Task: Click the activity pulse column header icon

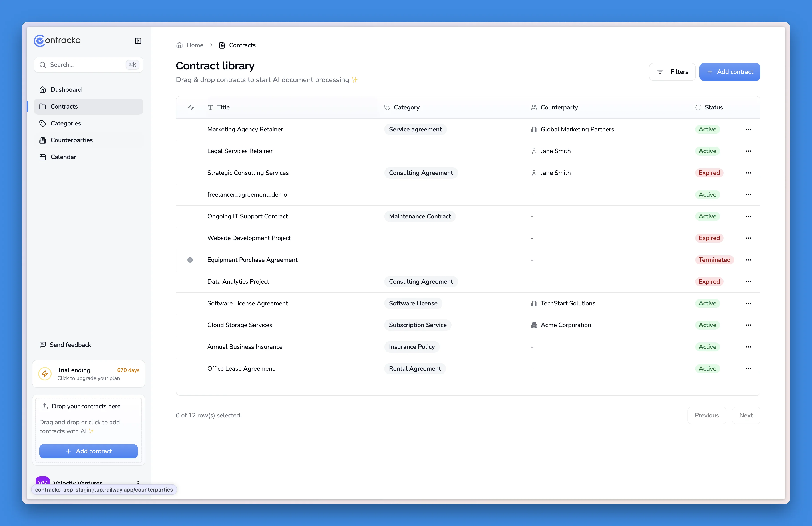Action: (191, 107)
